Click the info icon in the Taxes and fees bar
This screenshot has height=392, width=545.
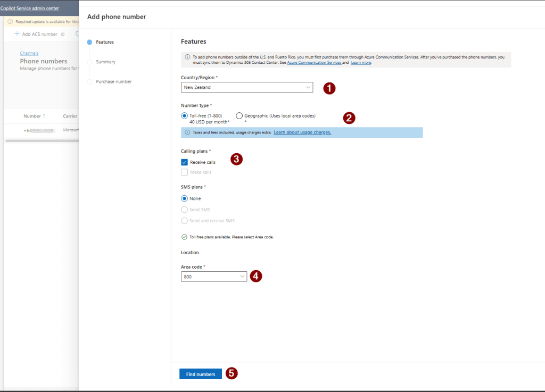tap(187, 132)
